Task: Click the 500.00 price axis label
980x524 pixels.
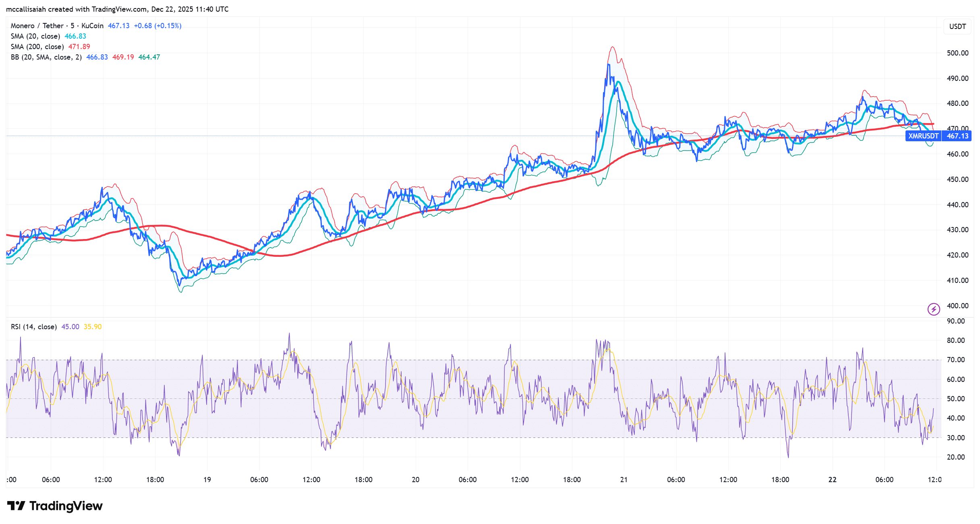Action: point(957,53)
